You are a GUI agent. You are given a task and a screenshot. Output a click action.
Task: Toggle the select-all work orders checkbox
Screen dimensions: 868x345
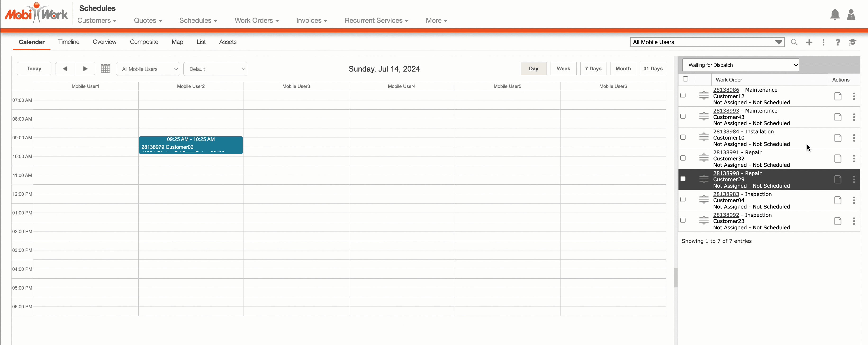click(x=685, y=79)
